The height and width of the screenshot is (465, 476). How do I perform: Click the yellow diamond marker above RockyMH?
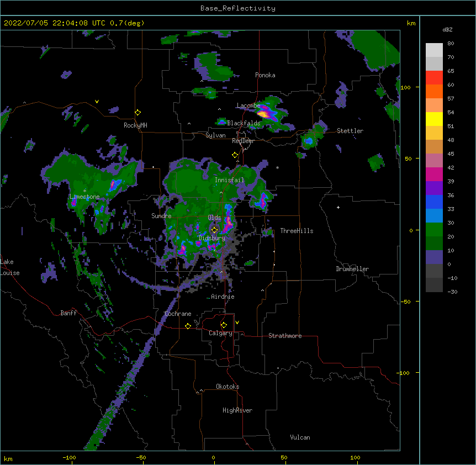point(138,112)
